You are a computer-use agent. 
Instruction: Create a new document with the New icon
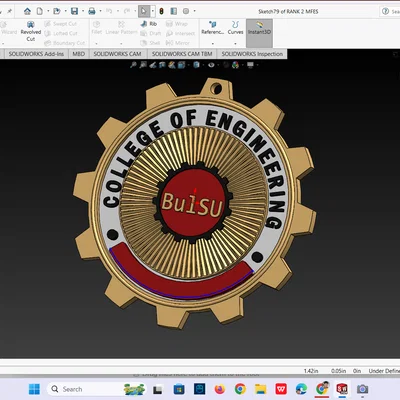tap(40, 11)
